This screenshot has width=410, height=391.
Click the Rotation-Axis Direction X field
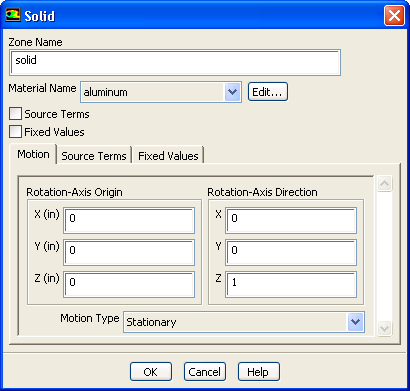click(291, 220)
